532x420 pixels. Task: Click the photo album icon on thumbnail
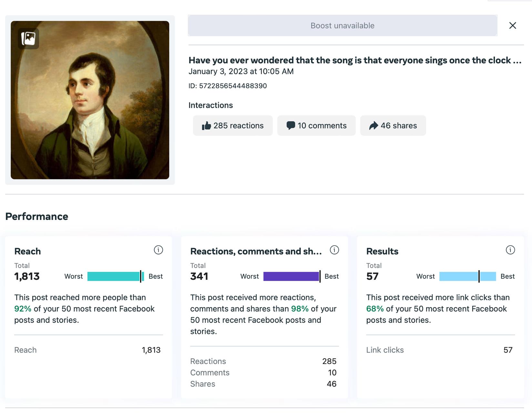28,38
